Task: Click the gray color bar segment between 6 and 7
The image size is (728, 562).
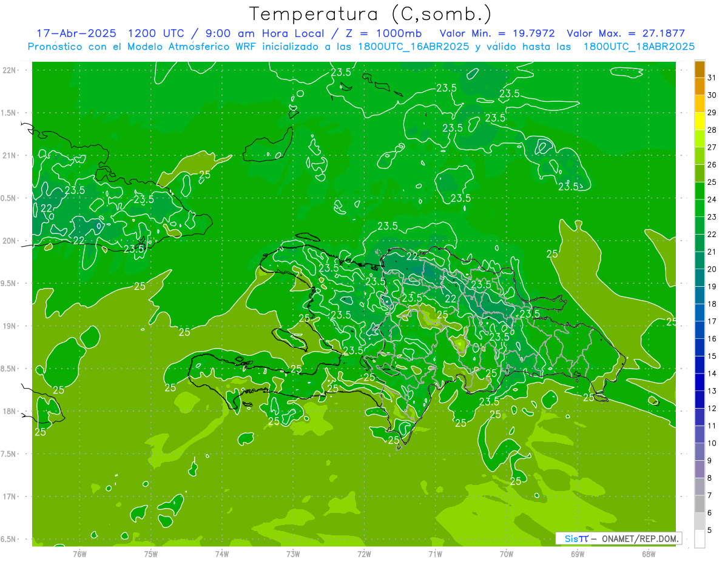Action: (x=699, y=504)
